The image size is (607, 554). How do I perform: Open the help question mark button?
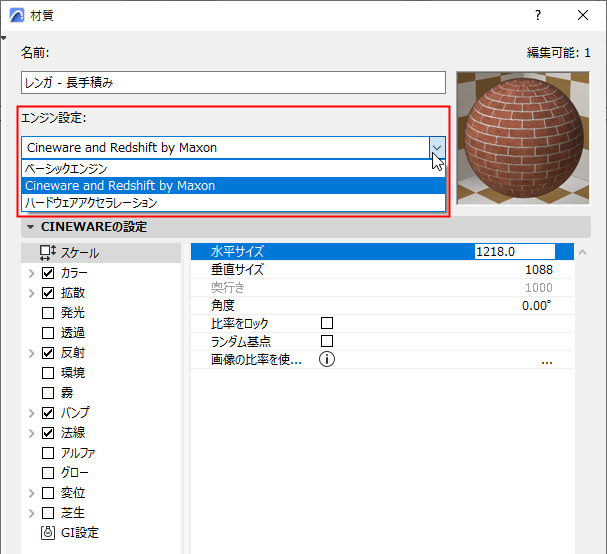538,15
